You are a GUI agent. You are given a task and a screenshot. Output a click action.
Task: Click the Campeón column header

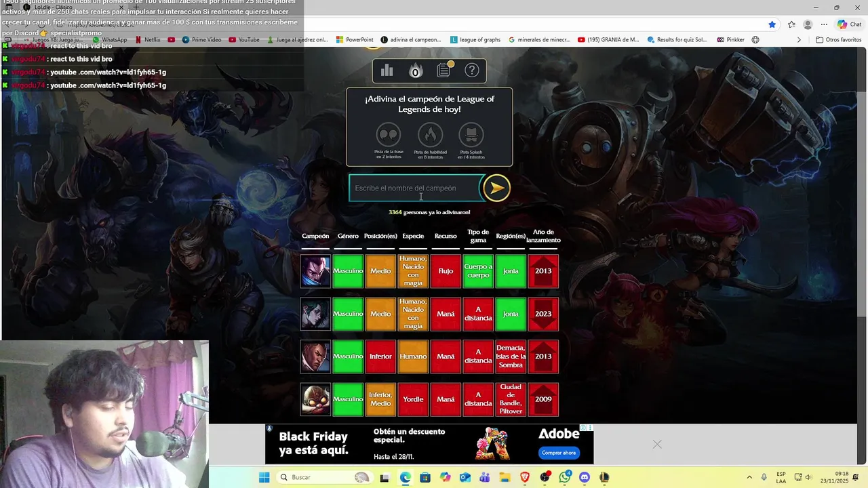tap(315, 236)
